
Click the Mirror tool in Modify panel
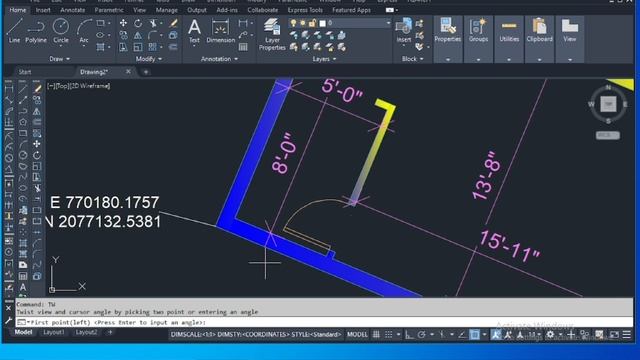pos(138,36)
